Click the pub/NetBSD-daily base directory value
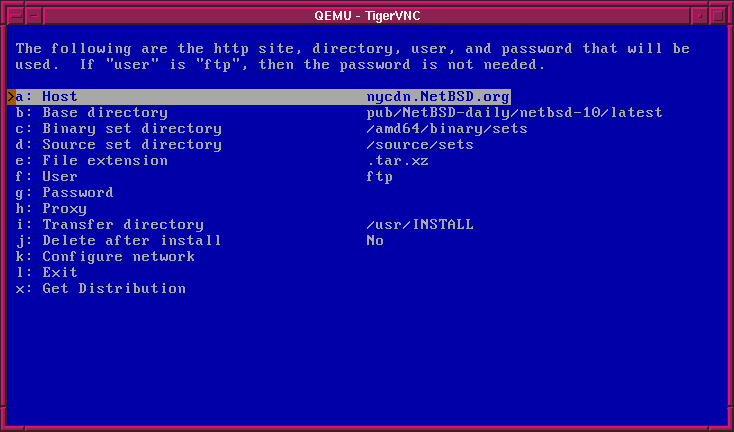This screenshot has height=432, width=734. (x=514, y=113)
